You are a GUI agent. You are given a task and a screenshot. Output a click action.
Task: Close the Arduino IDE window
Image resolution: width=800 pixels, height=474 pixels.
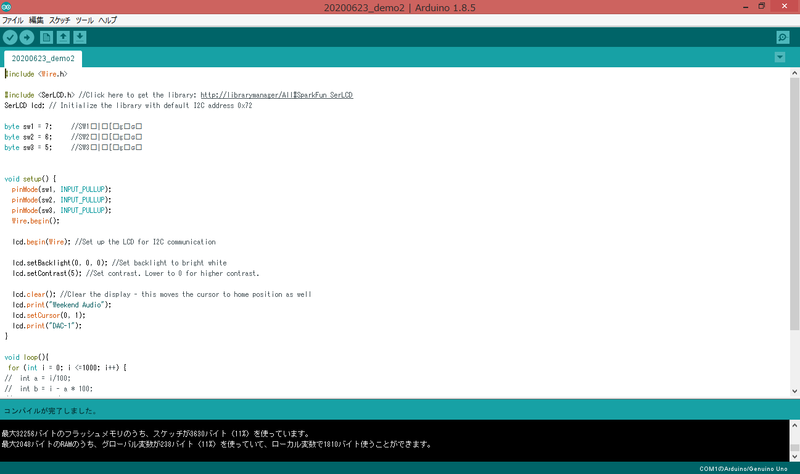(x=785, y=7)
